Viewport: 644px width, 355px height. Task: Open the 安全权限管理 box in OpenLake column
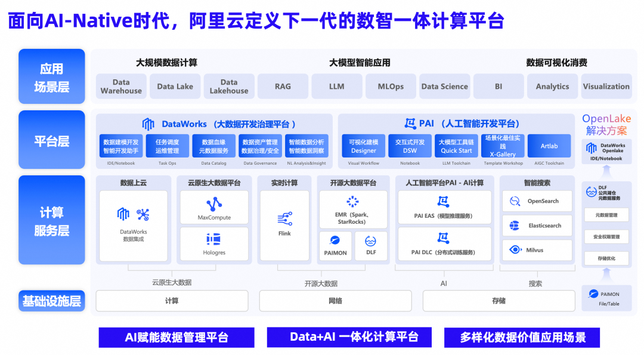[x=606, y=237]
